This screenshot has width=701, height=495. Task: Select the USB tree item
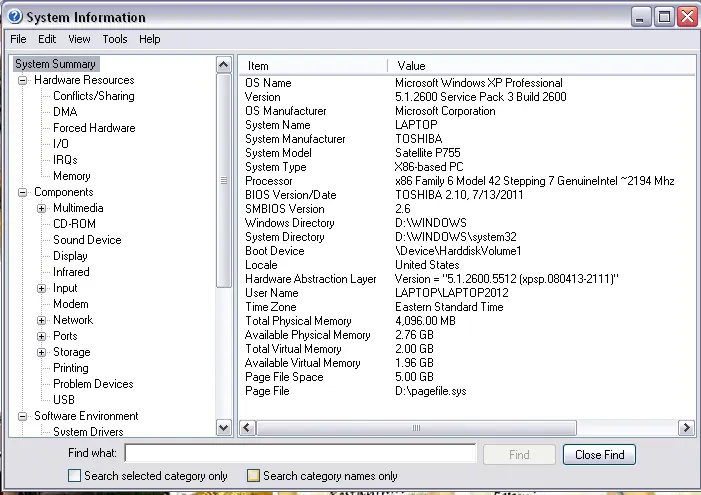(64, 400)
